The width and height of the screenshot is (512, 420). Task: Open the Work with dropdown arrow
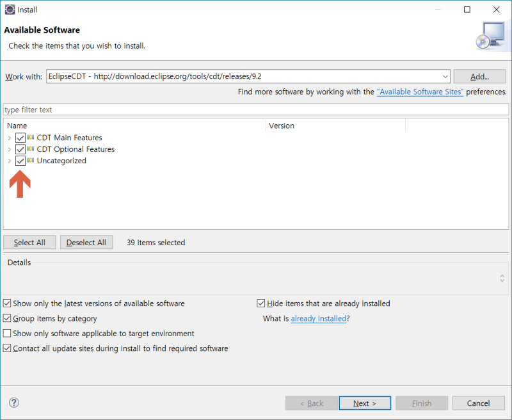point(445,76)
